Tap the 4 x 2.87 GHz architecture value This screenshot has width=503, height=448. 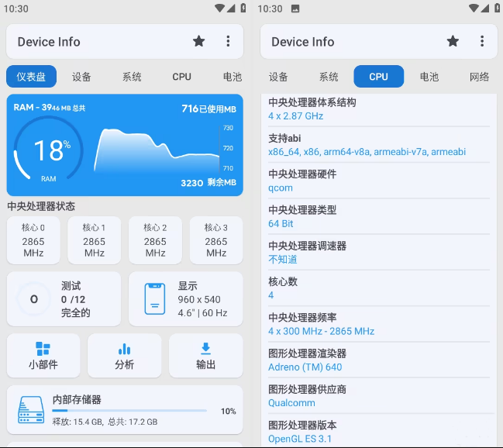(x=295, y=115)
